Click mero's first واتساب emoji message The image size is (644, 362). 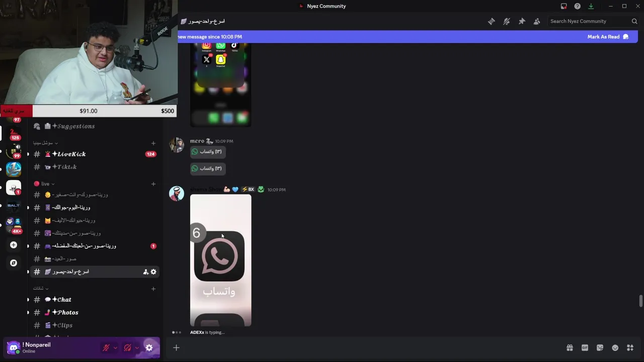[x=208, y=151]
